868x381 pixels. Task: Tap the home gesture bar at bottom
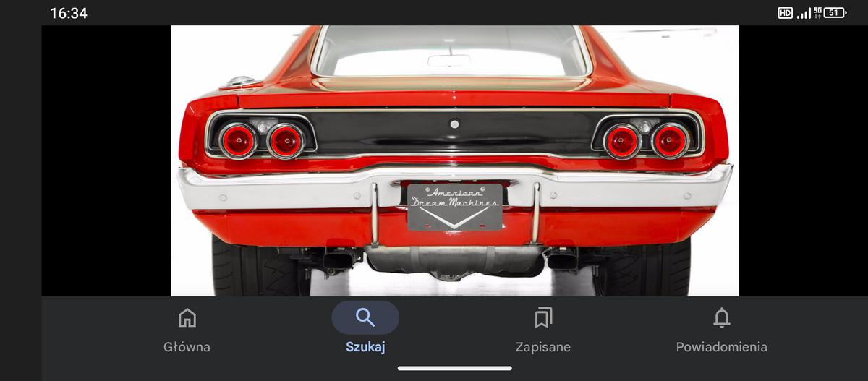point(455,368)
